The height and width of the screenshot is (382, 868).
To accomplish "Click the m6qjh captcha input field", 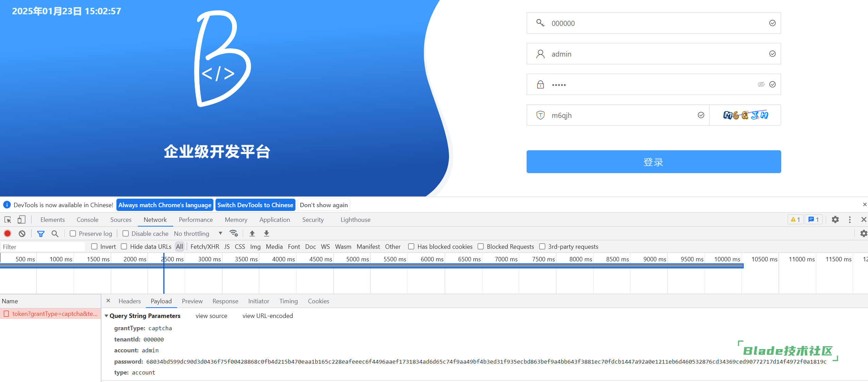I will click(618, 115).
